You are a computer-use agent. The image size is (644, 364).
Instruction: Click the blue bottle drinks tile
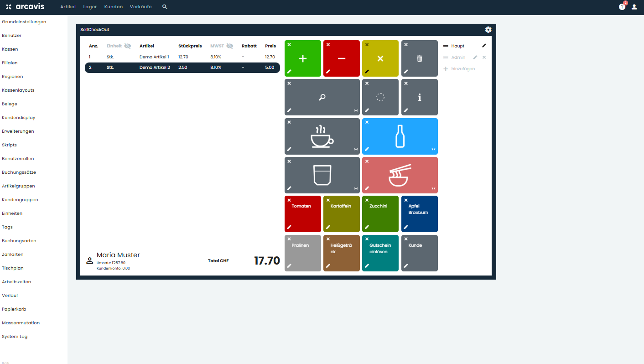pos(400,136)
